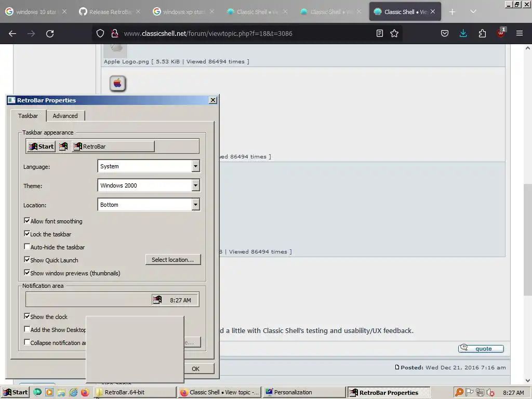532x399 pixels.
Task: Click Select location... button
Action: [173, 260]
